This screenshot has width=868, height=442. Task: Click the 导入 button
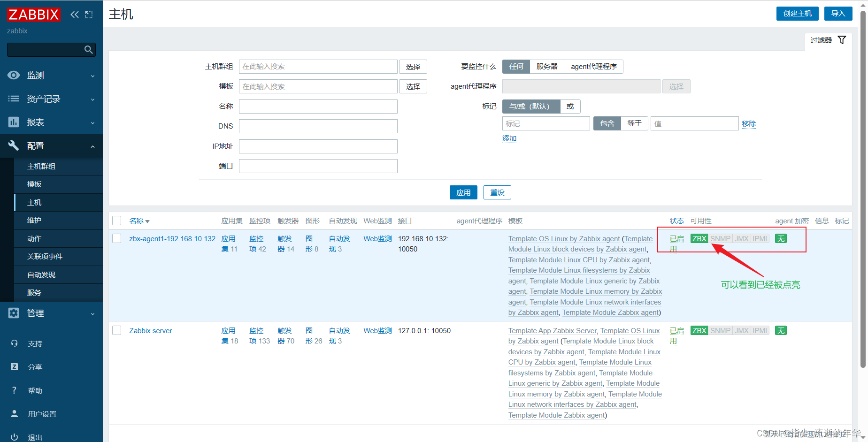coord(838,14)
